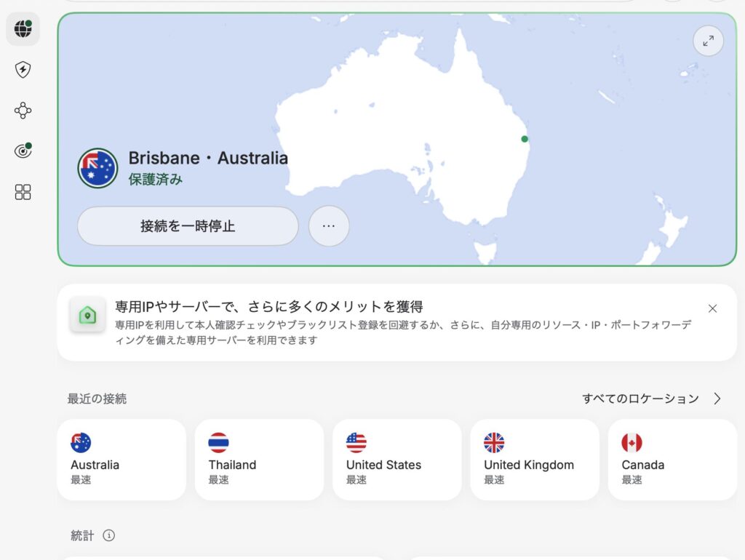Connect to the Australia recent connection
This screenshot has height=560, width=745.
point(121,460)
